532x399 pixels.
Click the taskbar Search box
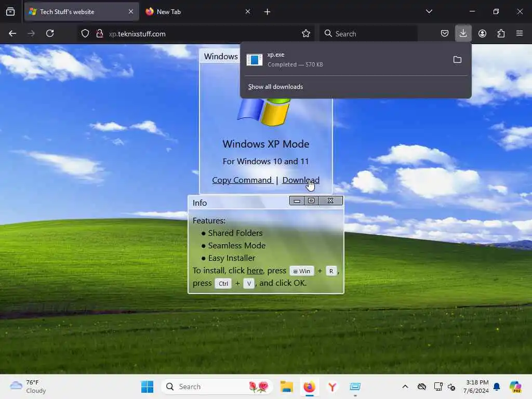coord(217,387)
